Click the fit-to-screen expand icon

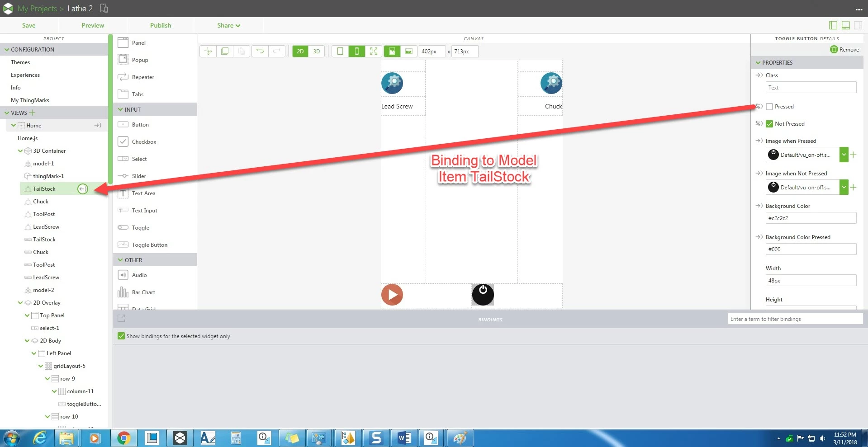(374, 52)
